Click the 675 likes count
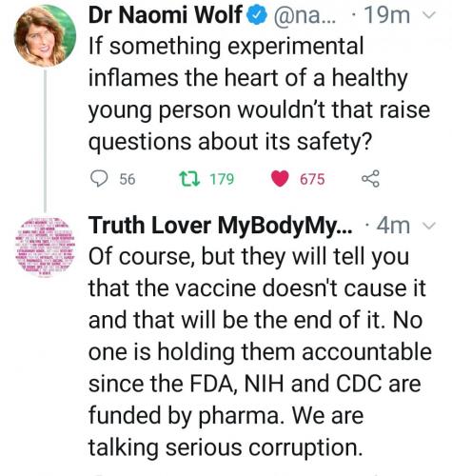The image size is (452, 476). point(312,179)
